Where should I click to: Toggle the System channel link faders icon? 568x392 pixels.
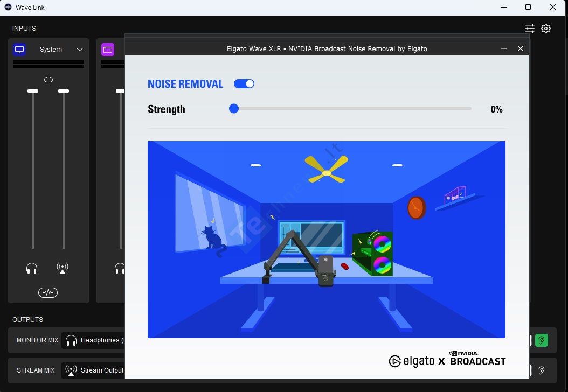pyautogui.click(x=48, y=80)
